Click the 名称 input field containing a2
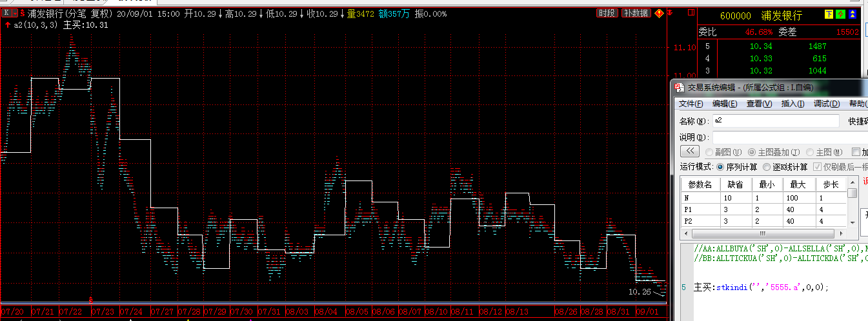 (776, 121)
